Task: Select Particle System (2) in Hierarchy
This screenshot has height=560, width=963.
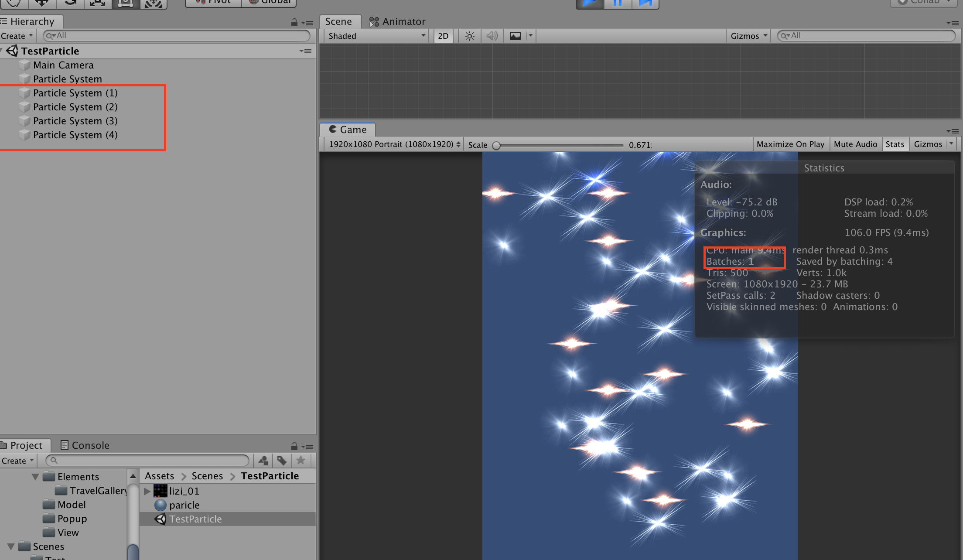Action: click(75, 107)
